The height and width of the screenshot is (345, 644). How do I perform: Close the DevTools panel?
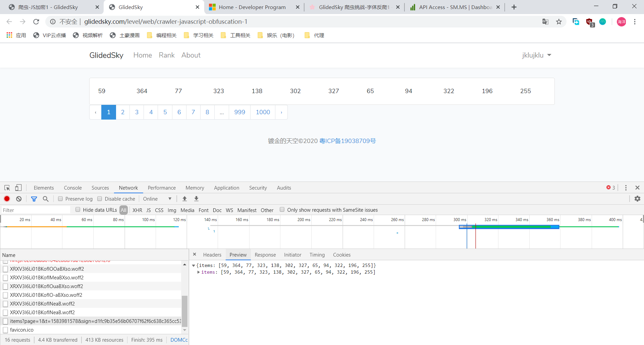(x=637, y=188)
